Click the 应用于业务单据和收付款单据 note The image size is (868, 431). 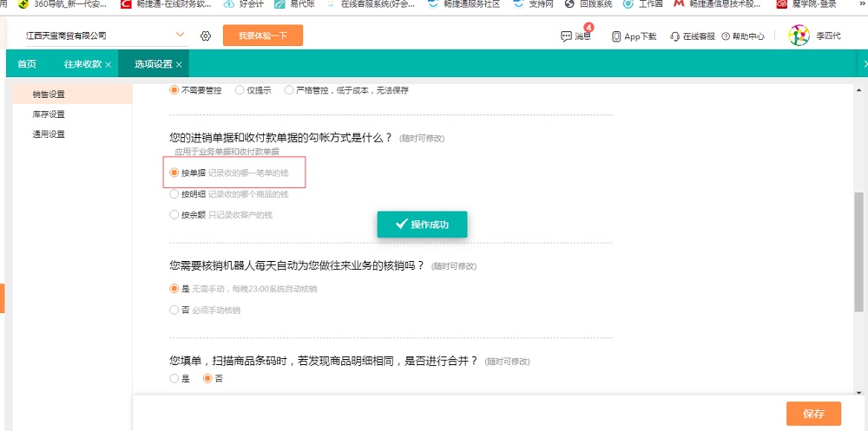[227, 152]
